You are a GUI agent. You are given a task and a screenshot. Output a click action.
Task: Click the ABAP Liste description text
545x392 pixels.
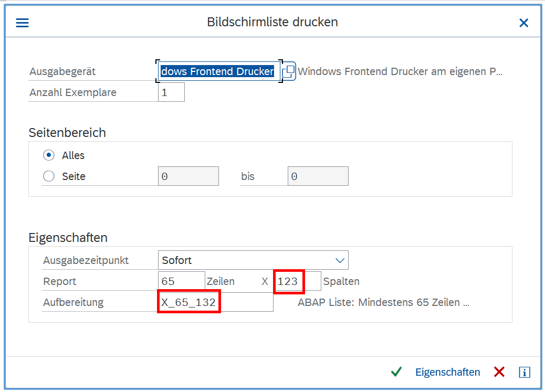pos(383,302)
